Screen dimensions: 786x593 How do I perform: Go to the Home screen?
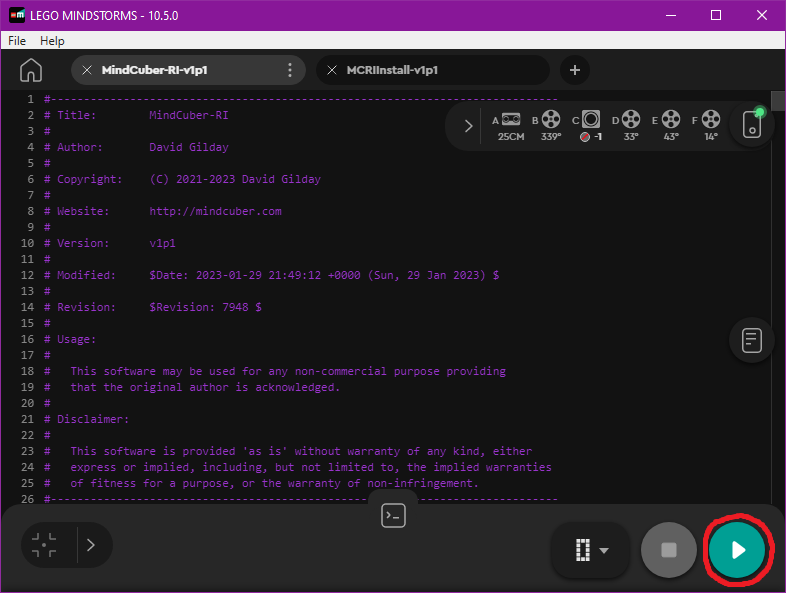coord(31,70)
